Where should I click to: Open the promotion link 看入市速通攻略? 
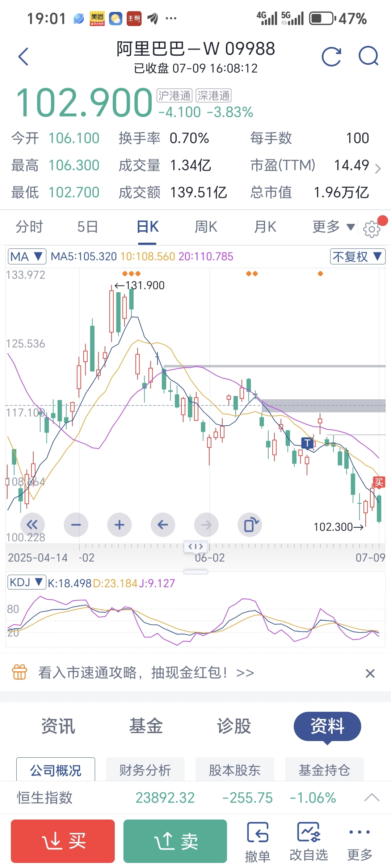(x=146, y=673)
